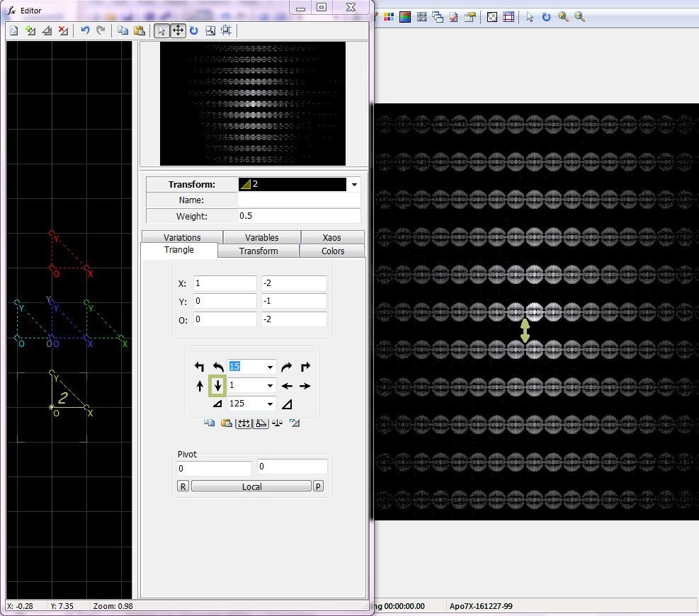
Task: Click the balance scale icon below arrows
Action: click(x=278, y=423)
